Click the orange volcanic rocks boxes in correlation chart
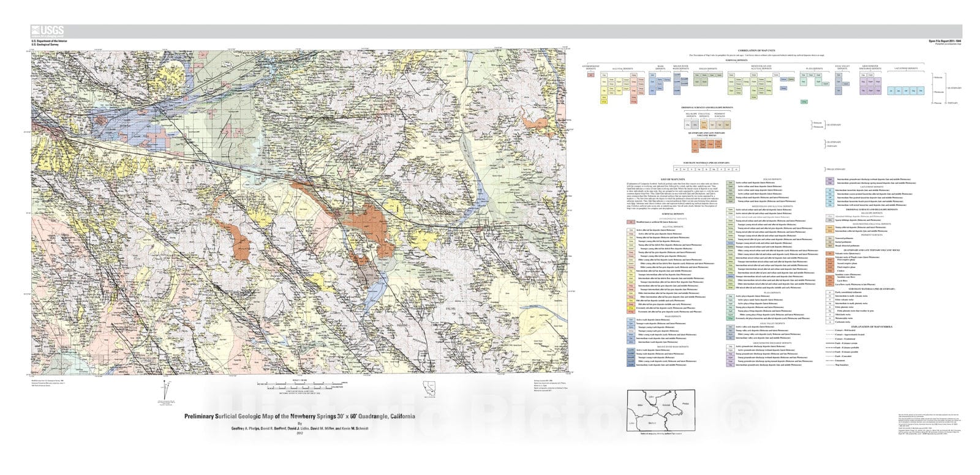This screenshot has width=980, height=475. click(x=706, y=144)
